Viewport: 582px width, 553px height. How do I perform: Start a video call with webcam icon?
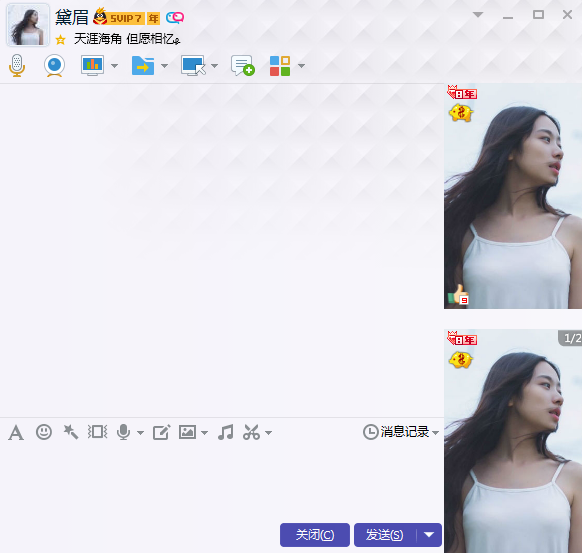[x=55, y=66]
